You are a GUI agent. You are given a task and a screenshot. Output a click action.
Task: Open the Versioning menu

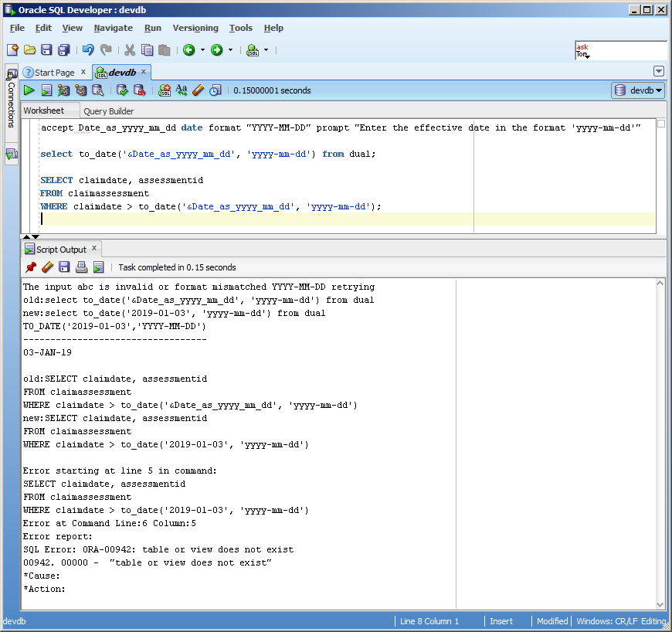pyautogui.click(x=195, y=28)
